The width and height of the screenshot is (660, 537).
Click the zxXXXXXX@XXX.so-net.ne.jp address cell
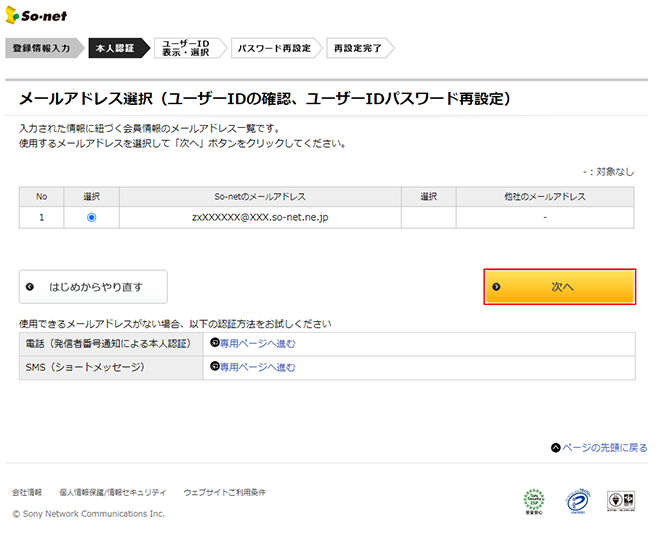(260, 216)
